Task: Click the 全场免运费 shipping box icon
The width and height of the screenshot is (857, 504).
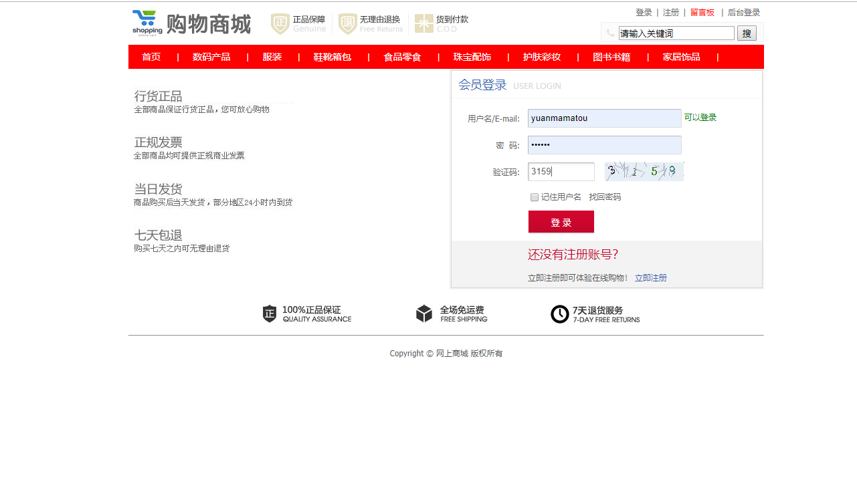Action: click(x=424, y=313)
